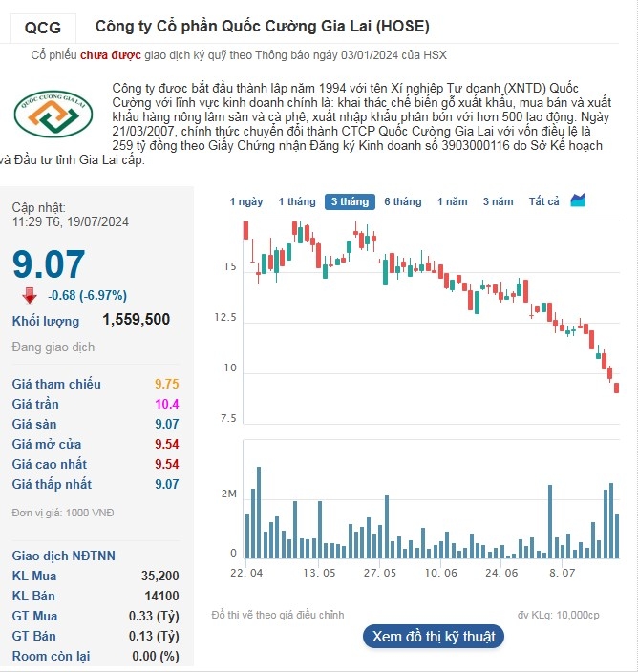Click the Giá trần value 10.4

point(168,404)
